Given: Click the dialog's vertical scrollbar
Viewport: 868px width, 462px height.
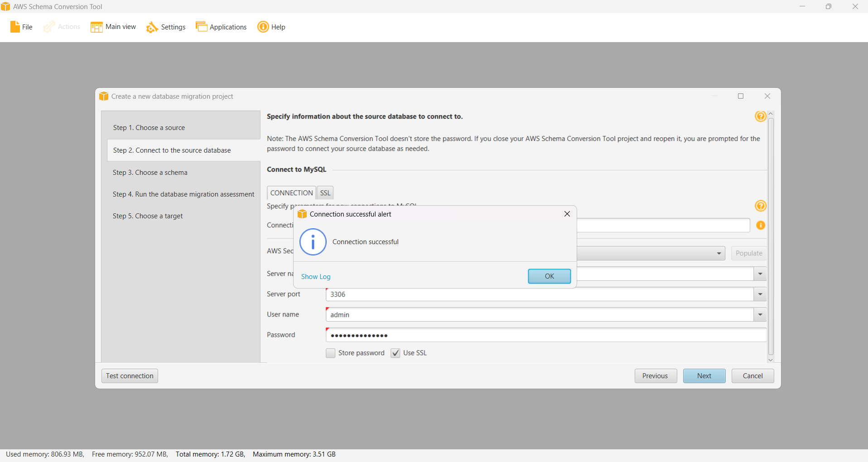Looking at the screenshot, I should [x=771, y=236].
